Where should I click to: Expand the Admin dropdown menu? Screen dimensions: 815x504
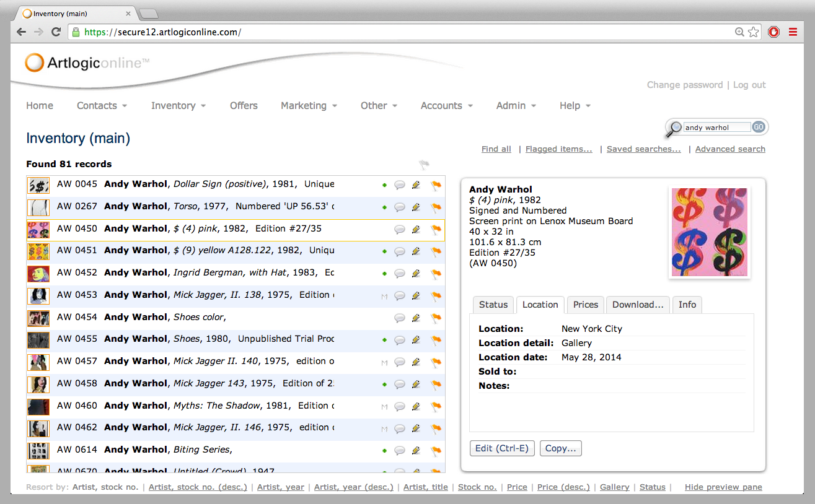(x=516, y=106)
